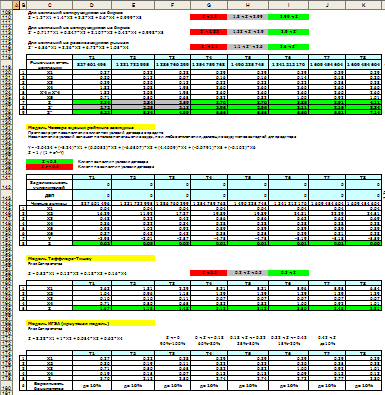This screenshot has width=385, height=395.
Task: Click the yellow ИГЭА model title cell
Action: (90, 323)
